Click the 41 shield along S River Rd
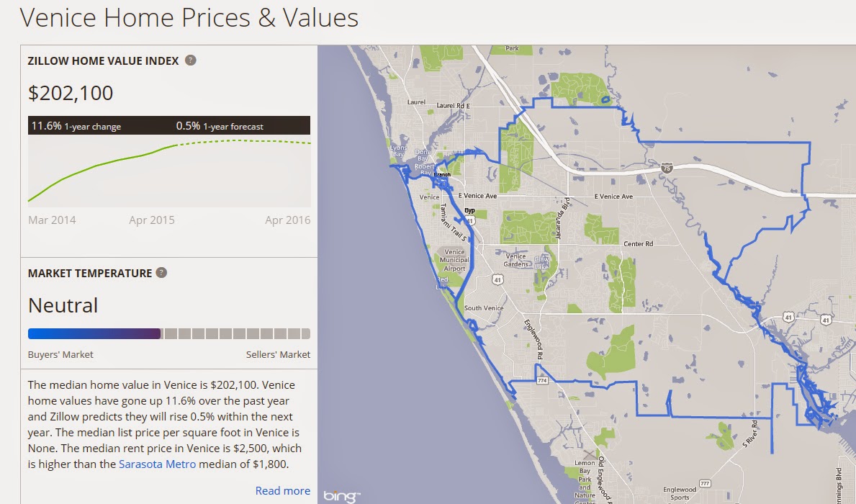Image resolution: width=856 pixels, height=504 pixels. [x=788, y=318]
